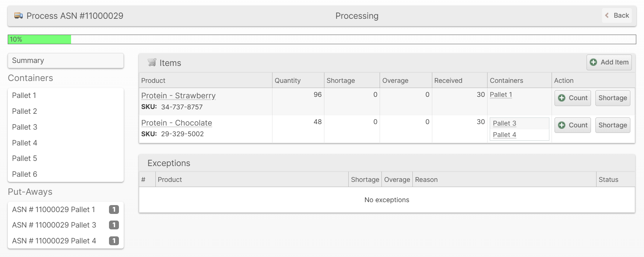Follow Pallet 1 link in Strawberry row

click(501, 95)
